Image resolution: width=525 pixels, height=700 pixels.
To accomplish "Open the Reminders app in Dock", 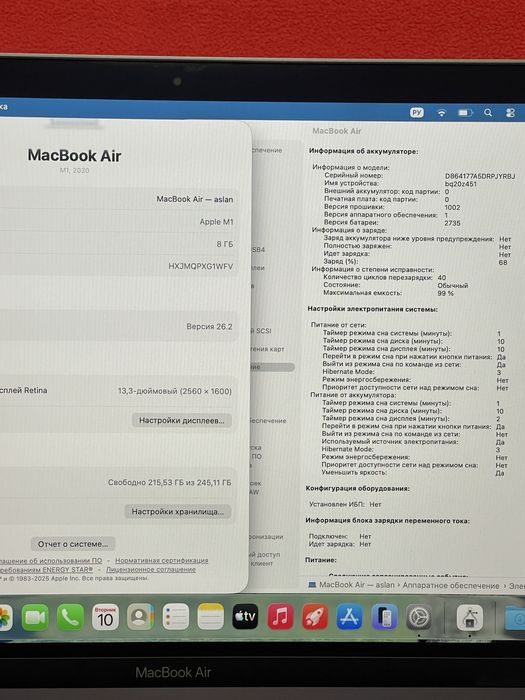I will point(175,617).
